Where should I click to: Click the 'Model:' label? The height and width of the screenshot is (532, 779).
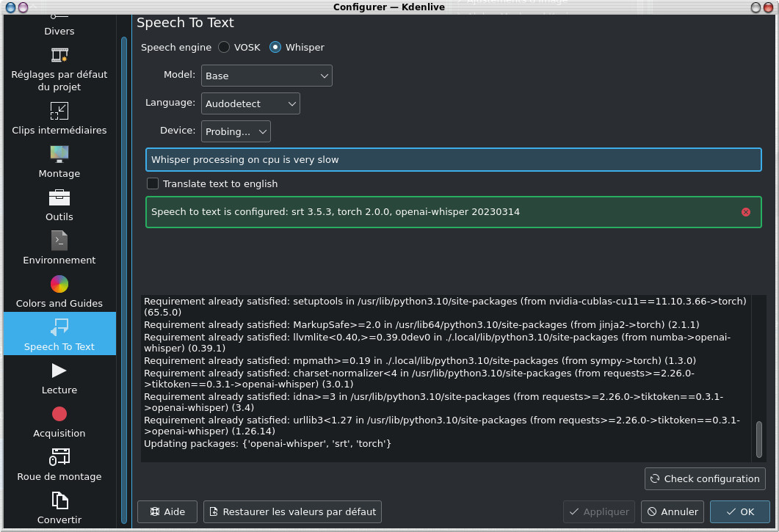(179, 75)
